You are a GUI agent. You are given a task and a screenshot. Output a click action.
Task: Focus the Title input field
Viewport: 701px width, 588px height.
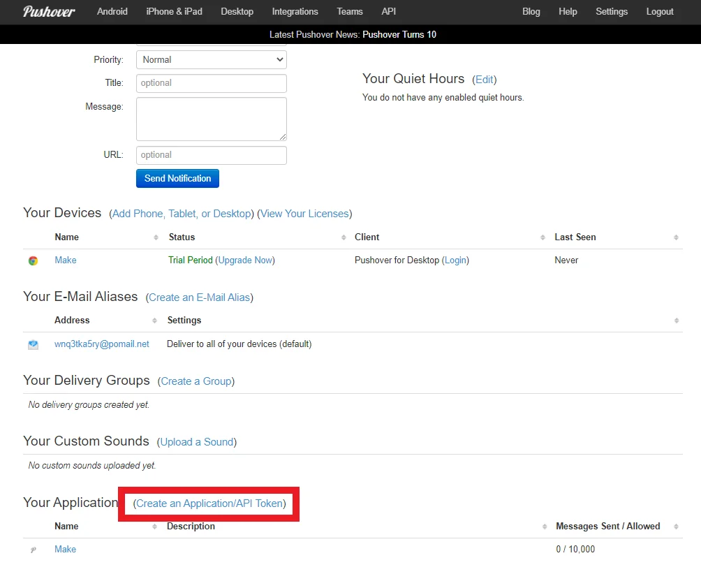click(212, 83)
